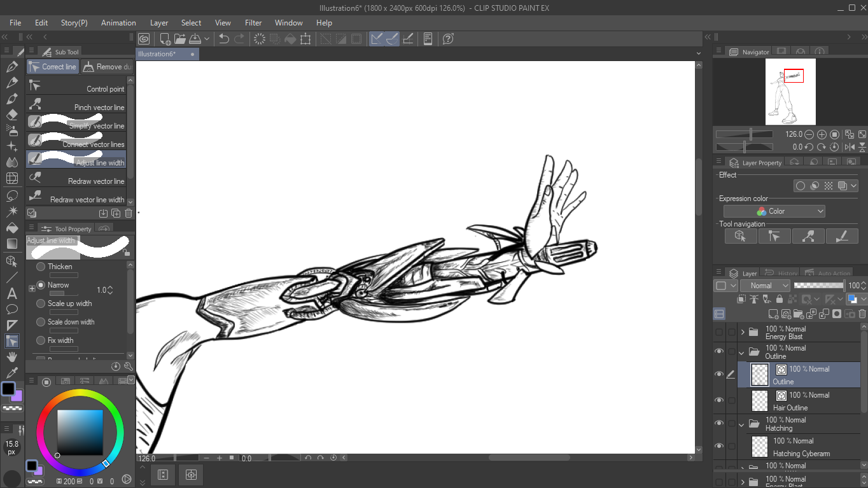Click the Eyedropper tool
The image size is (868, 488).
pyautogui.click(x=12, y=373)
